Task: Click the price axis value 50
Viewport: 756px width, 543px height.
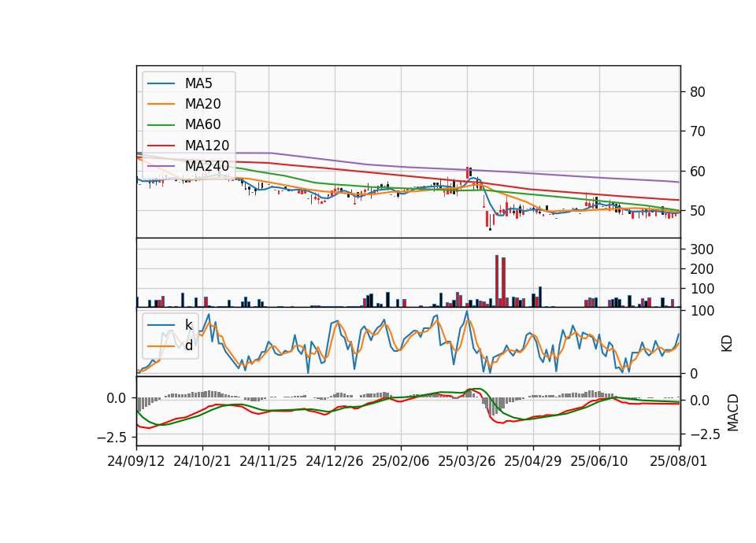Action: 697,211
